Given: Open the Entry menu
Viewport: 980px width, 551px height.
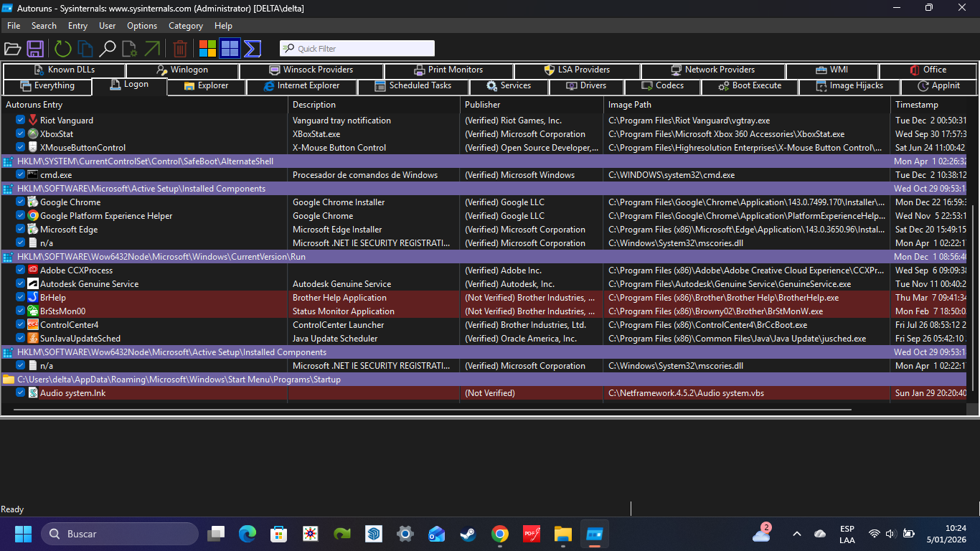Looking at the screenshot, I should point(77,26).
